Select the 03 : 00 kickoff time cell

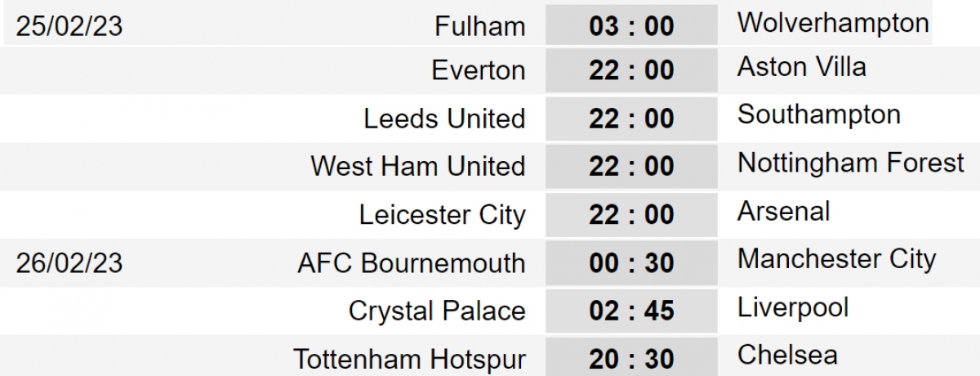[x=631, y=26]
